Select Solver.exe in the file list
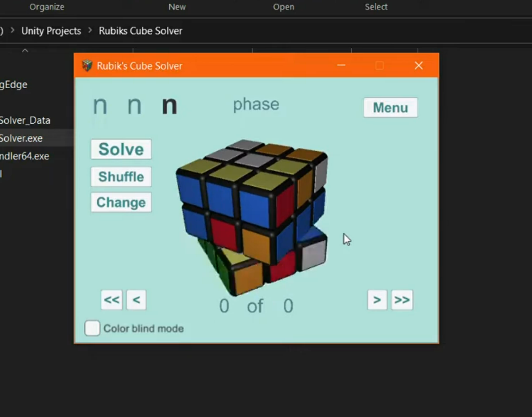 [22, 138]
